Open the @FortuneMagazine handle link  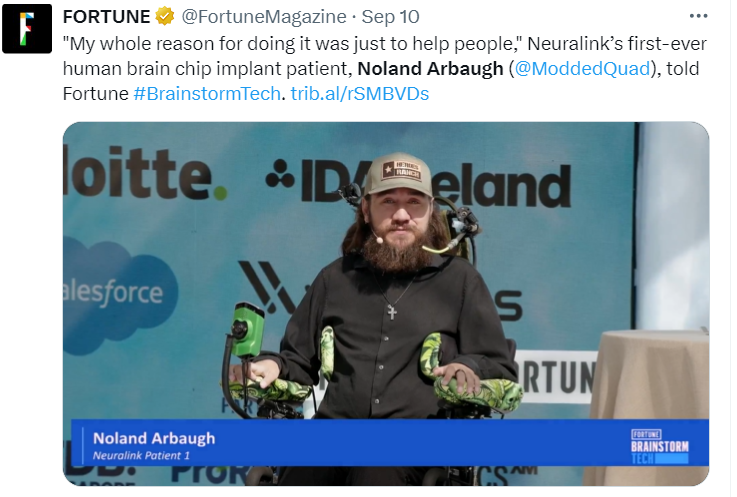click(264, 17)
